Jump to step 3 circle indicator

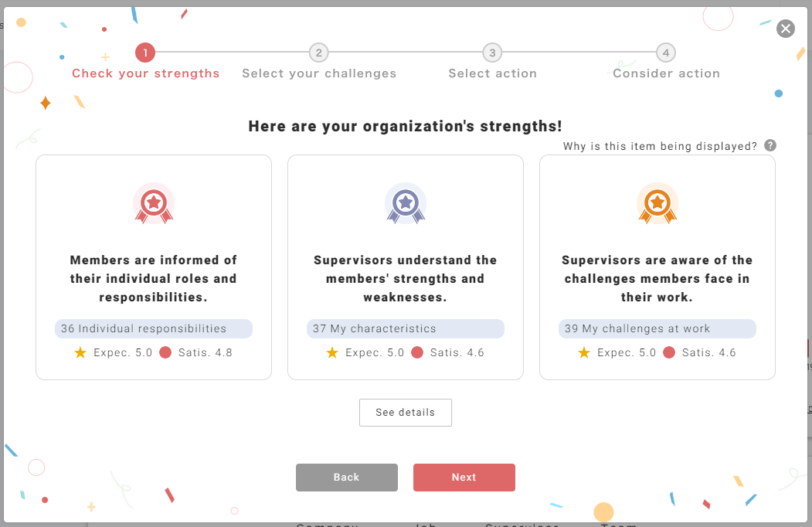tap(492, 53)
